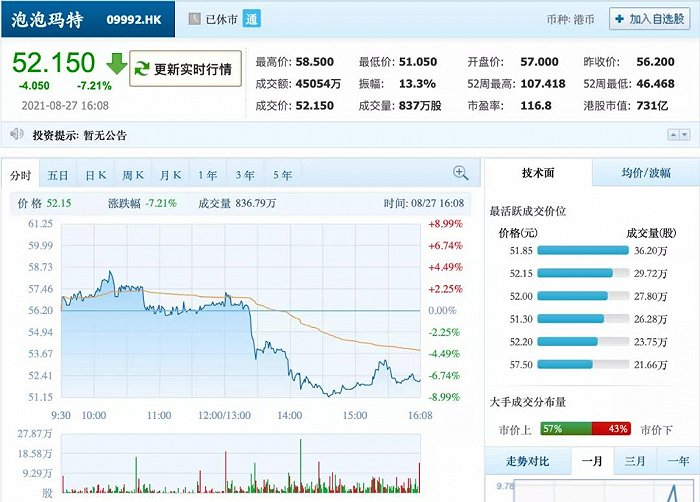Click the plus icon in 加入自选股

(618, 19)
